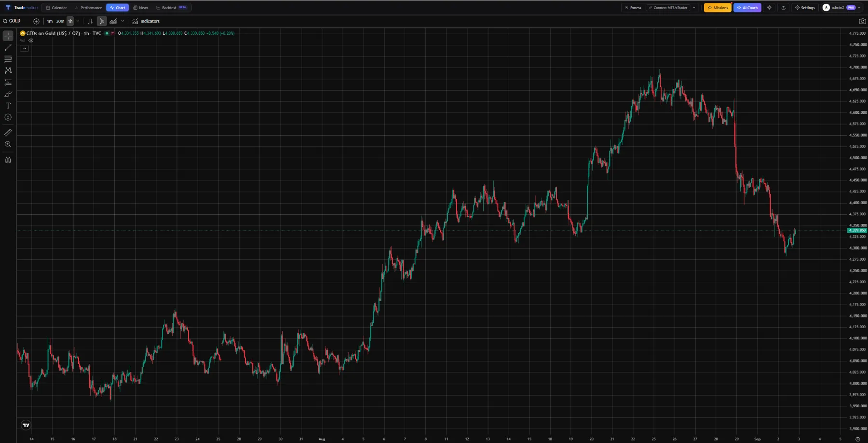This screenshot has width=868, height=443.
Task: Launch the AI Coach
Action: click(x=747, y=8)
